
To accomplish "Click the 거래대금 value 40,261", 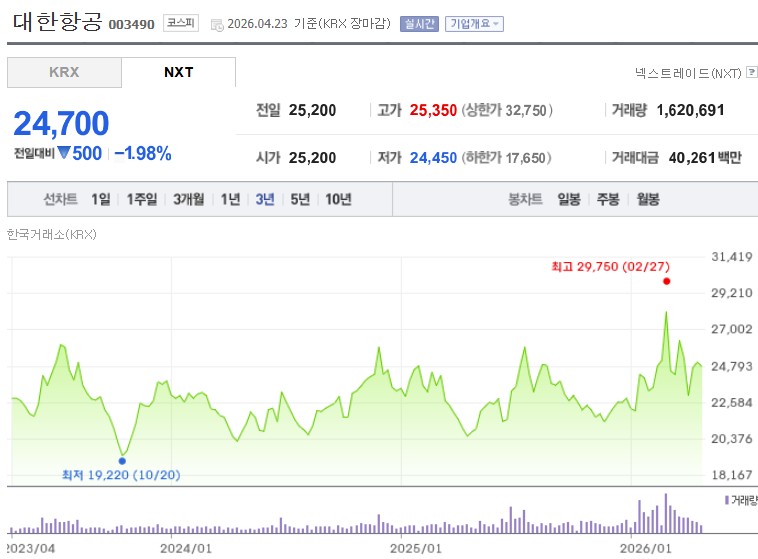I will click(x=692, y=158).
